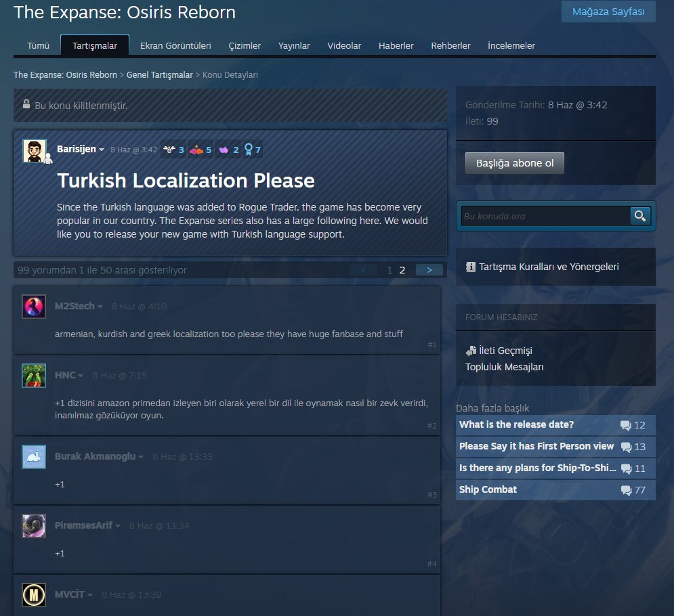Viewport: 674px width, 616px height.
Task: Expand PiremsesArif username dropdown arrow
Action: point(118,526)
